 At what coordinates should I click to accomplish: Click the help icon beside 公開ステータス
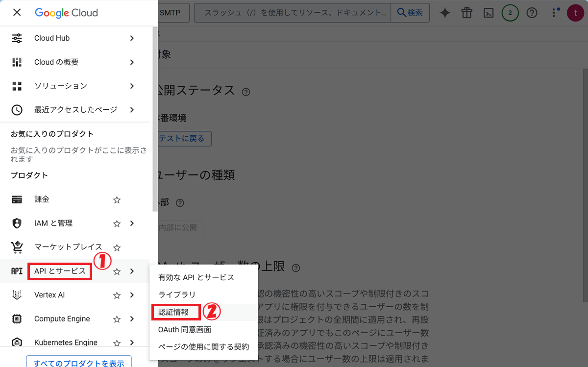coord(246,92)
